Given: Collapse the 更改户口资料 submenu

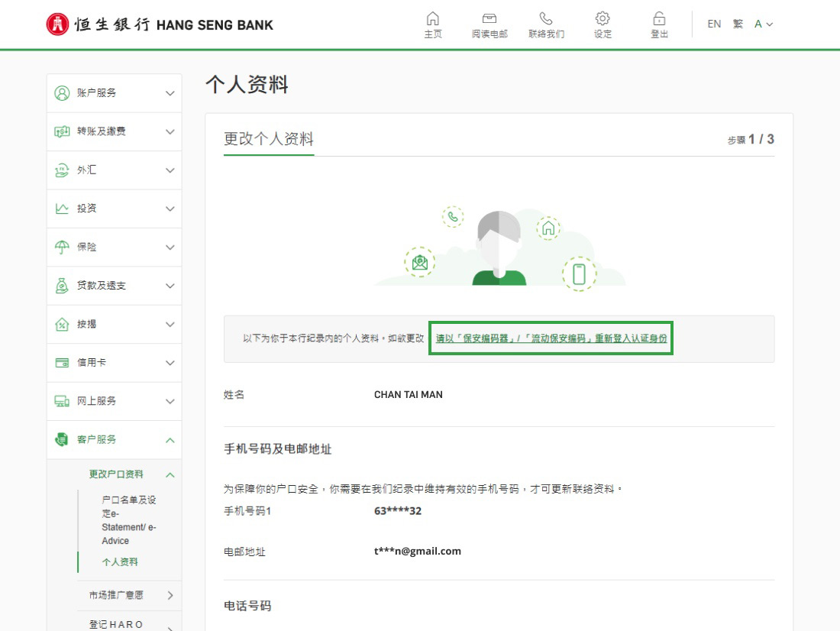Looking at the screenshot, I should tap(170, 474).
